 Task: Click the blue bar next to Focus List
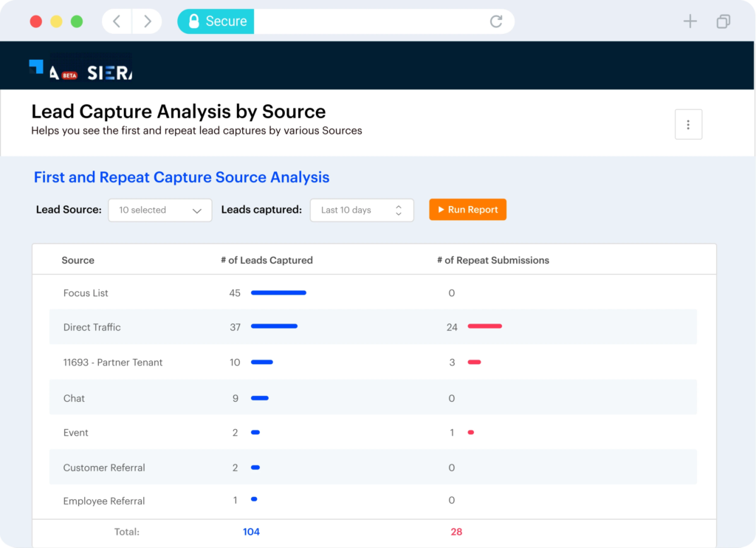tap(278, 292)
